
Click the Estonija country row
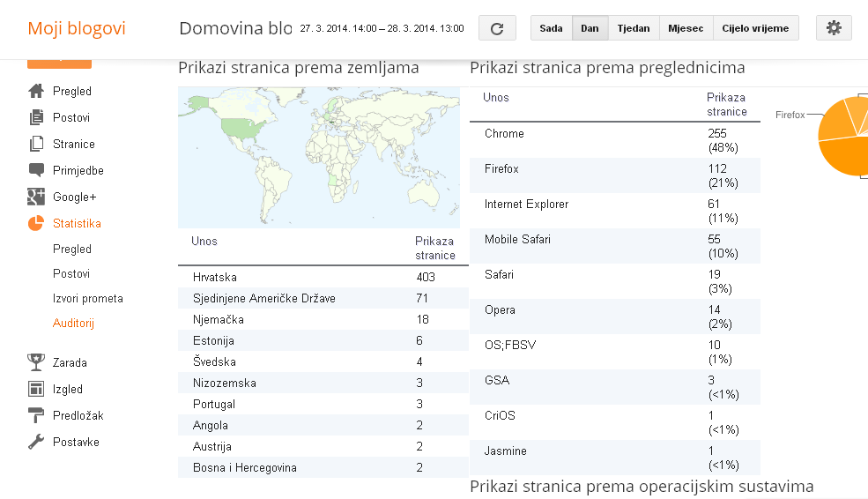coord(323,340)
